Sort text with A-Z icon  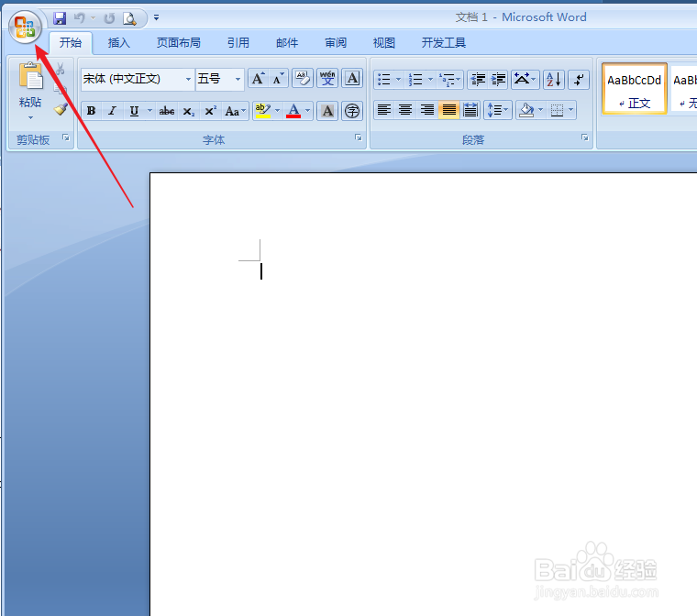(x=554, y=80)
